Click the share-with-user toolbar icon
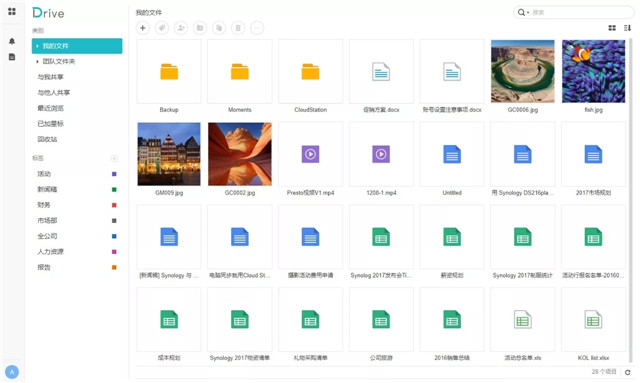This screenshot has height=383, width=640. (x=181, y=28)
